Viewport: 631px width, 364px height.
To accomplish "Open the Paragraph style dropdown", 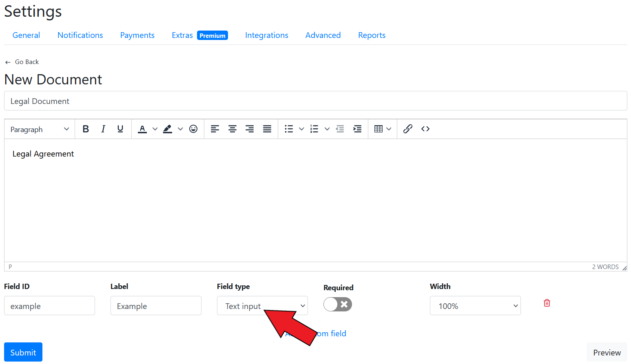I will [x=40, y=129].
